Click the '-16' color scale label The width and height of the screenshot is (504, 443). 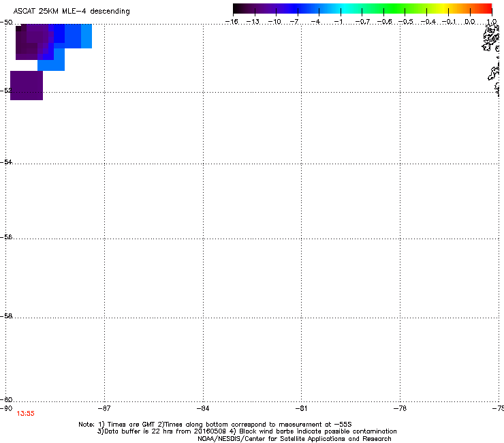point(232,22)
